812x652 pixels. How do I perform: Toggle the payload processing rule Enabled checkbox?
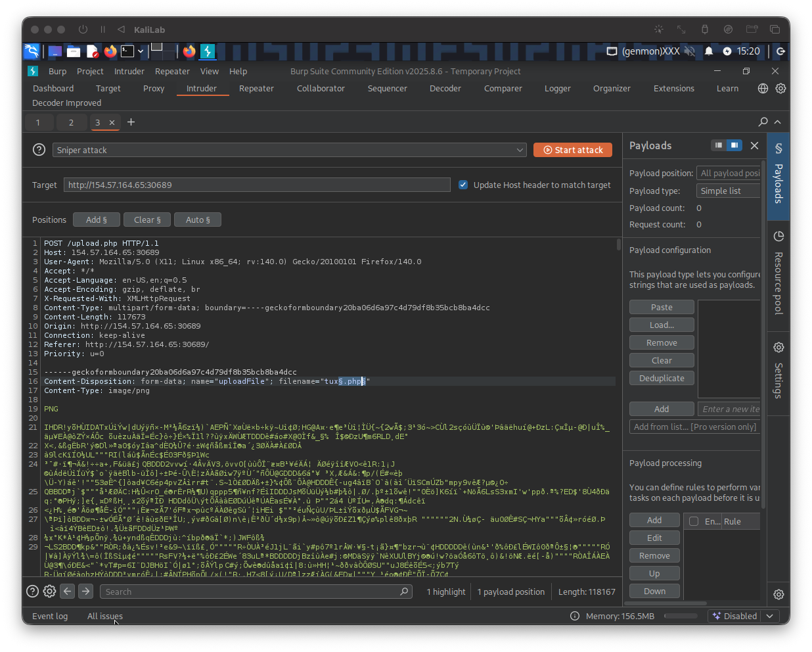click(694, 521)
